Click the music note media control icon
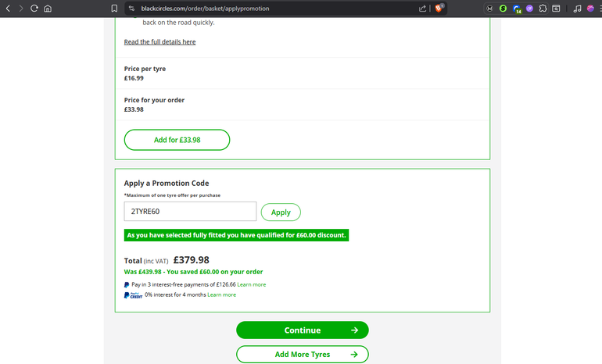 (x=577, y=9)
